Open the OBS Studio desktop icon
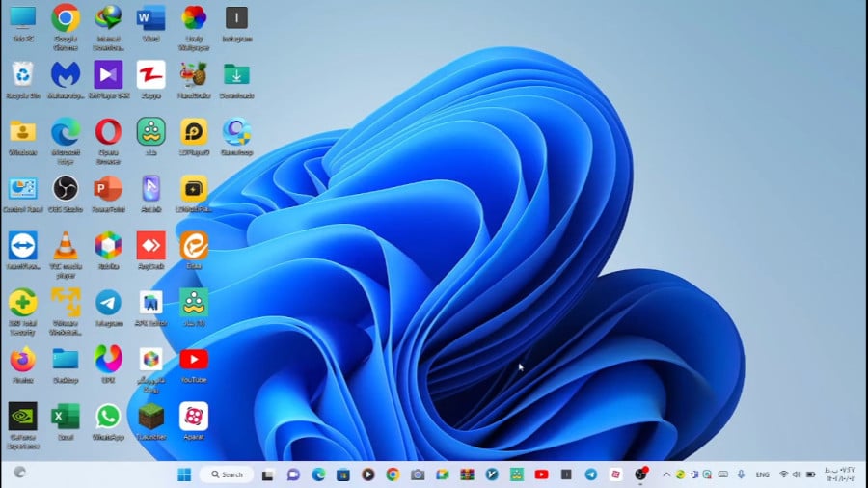 coord(66,187)
